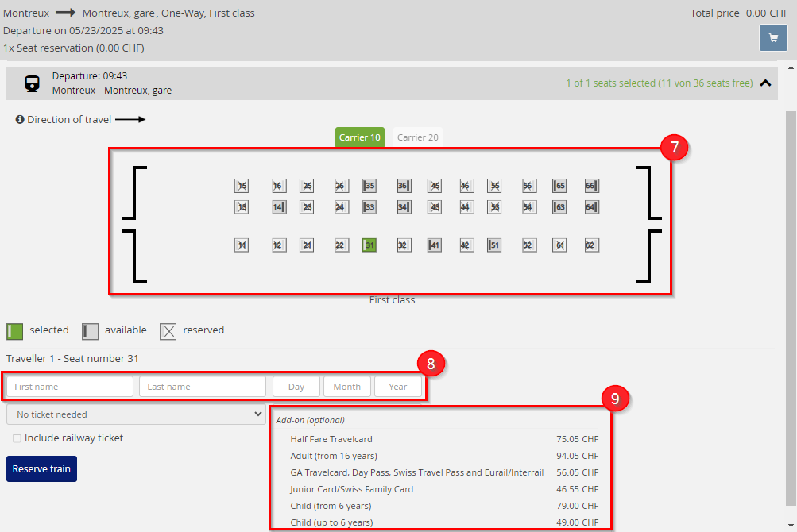Click reserved seat 62

click(592, 245)
